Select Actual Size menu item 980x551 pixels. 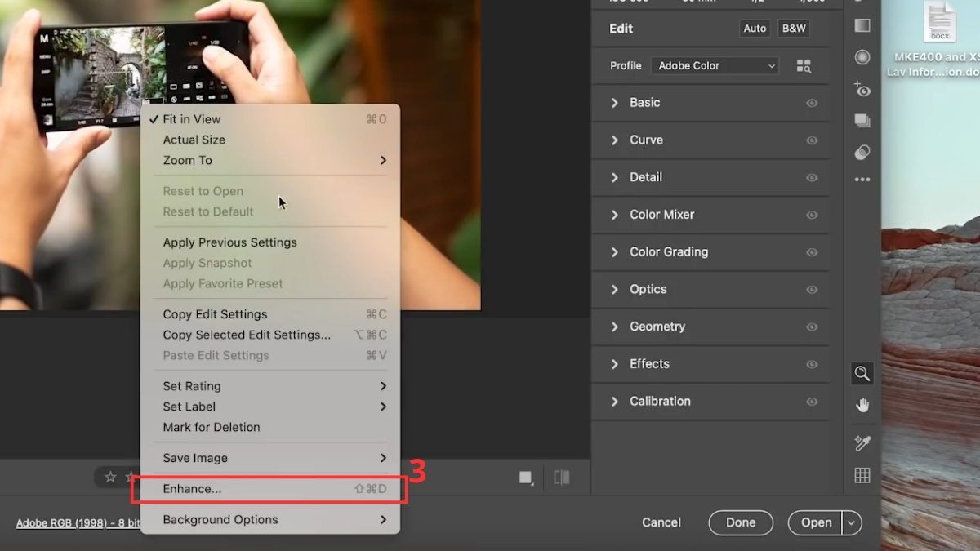(270, 140)
